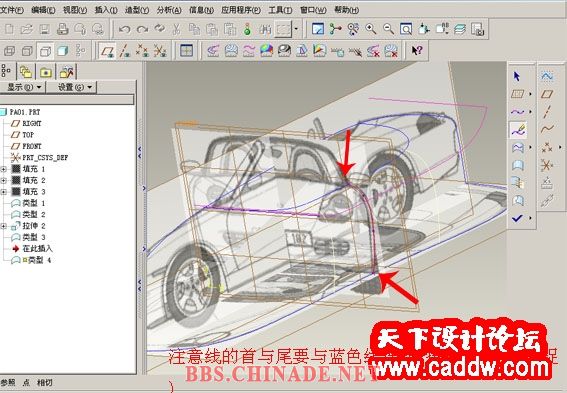The height and width of the screenshot is (393, 567).
Task: Click the Undo arrow icon
Action: coord(125,29)
